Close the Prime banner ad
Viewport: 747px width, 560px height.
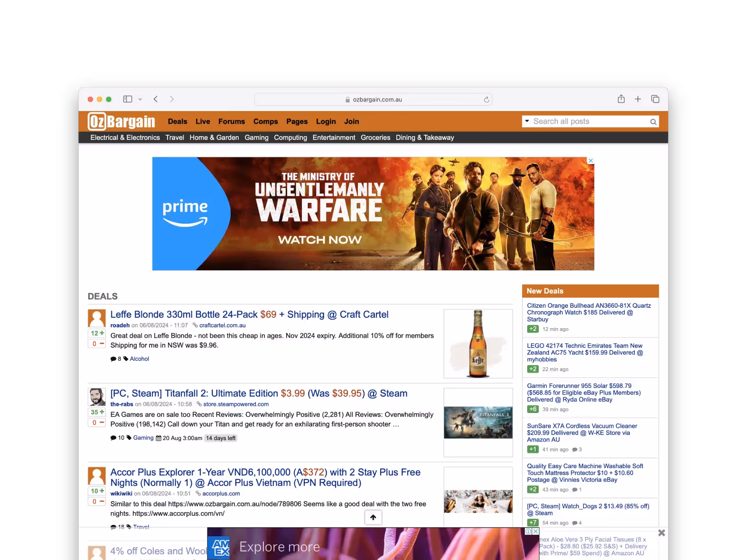[x=591, y=161]
